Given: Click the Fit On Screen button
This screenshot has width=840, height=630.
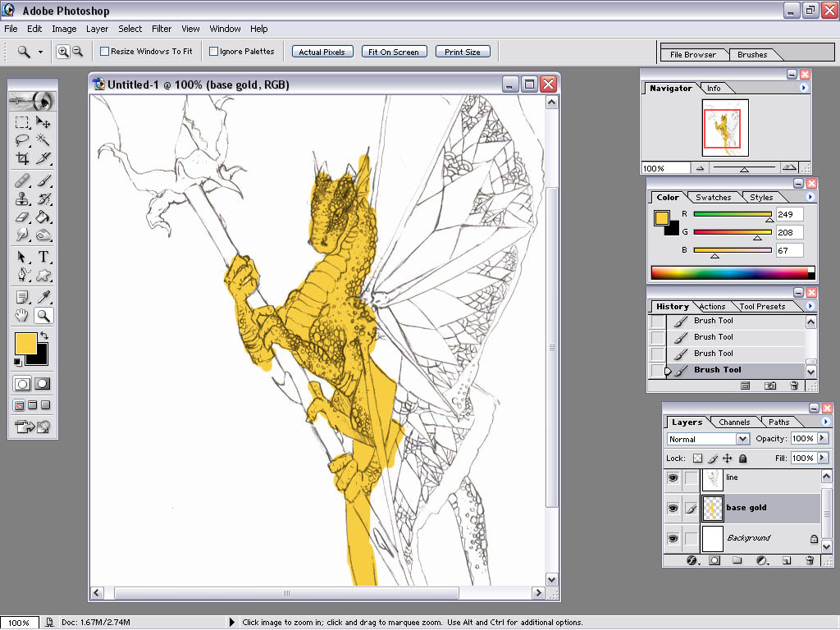Looking at the screenshot, I should point(393,52).
